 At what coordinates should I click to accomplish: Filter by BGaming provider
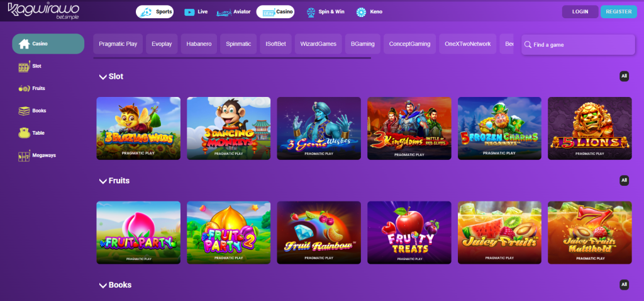363,44
